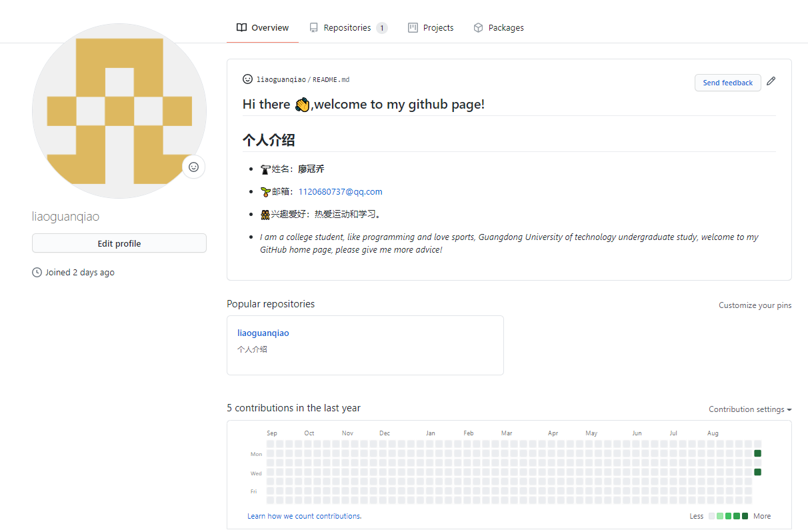The width and height of the screenshot is (808, 532).
Task: Click the profile avatar image
Action: [x=119, y=111]
